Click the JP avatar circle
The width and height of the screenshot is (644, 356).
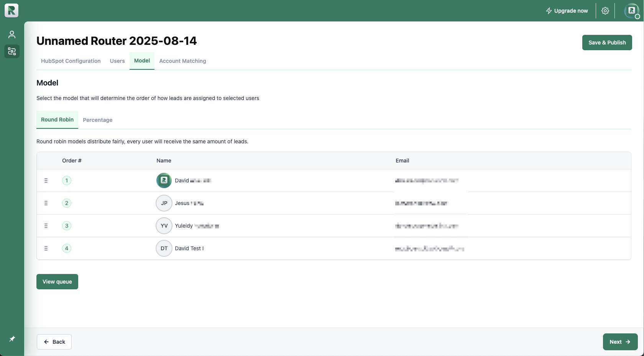[164, 203]
